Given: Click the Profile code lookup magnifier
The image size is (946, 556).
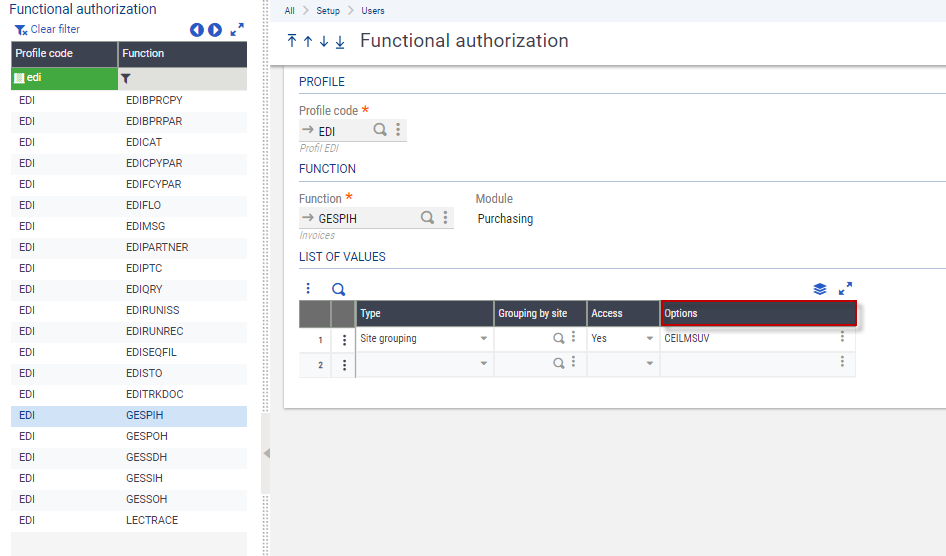Looking at the screenshot, I should [380, 130].
